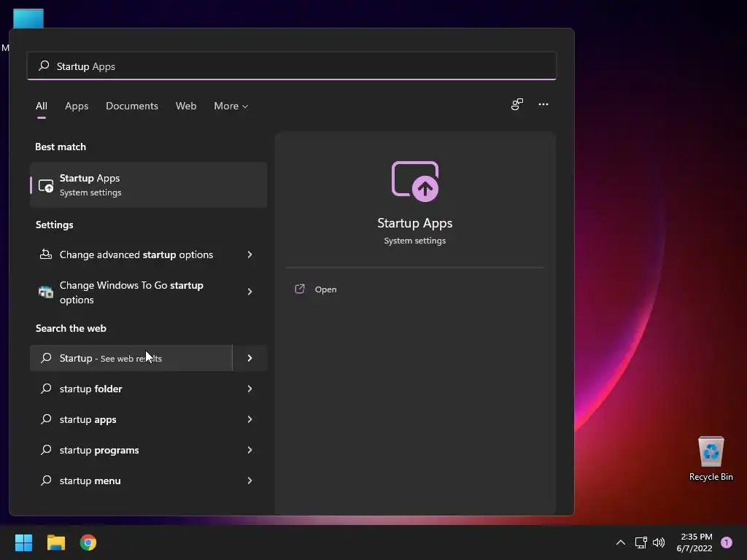Click search icon beside Startup web results

pyautogui.click(x=46, y=357)
